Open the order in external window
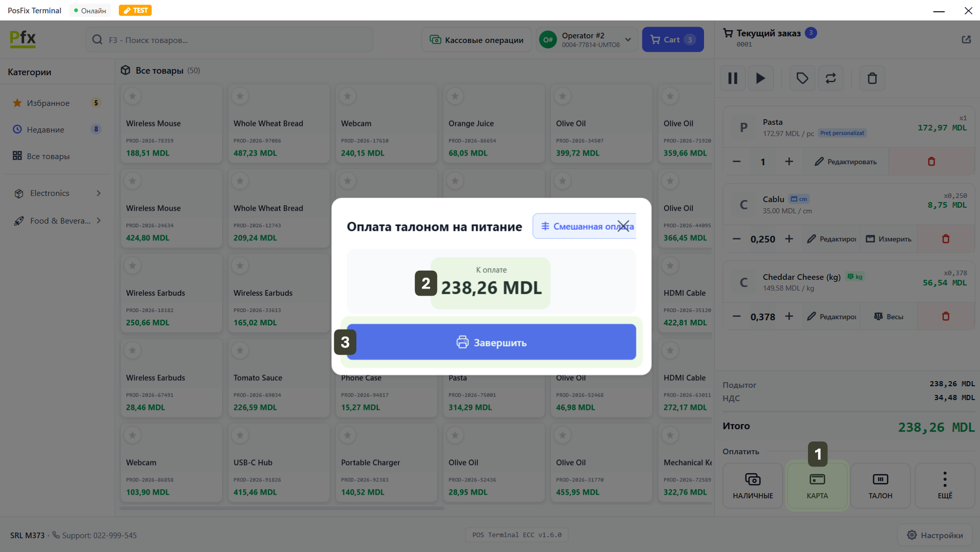980x552 pixels. pyautogui.click(x=966, y=39)
